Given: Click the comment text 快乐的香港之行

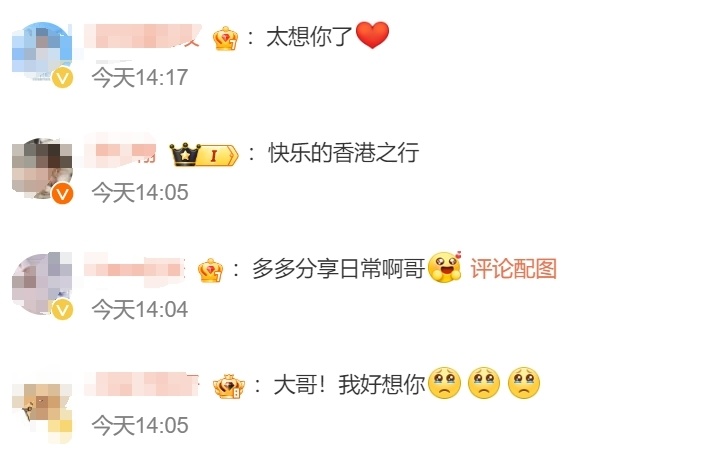Looking at the screenshot, I should [x=344, y=153].
